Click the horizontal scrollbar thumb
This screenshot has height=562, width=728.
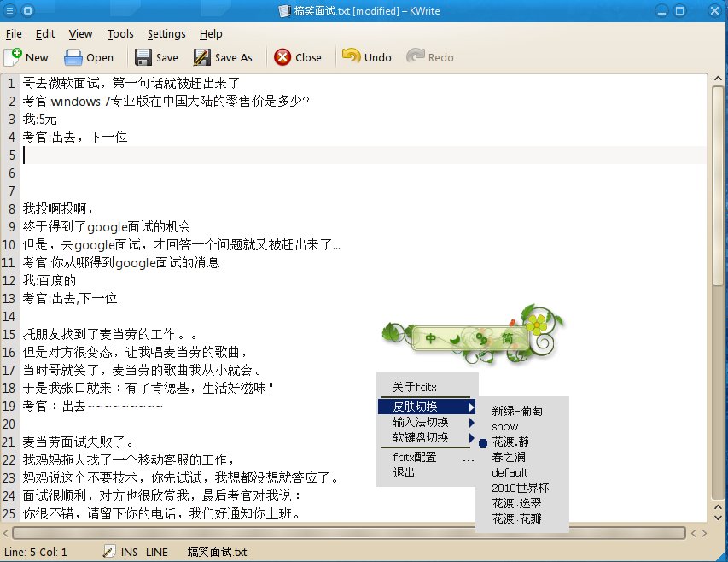click(349, 533)
